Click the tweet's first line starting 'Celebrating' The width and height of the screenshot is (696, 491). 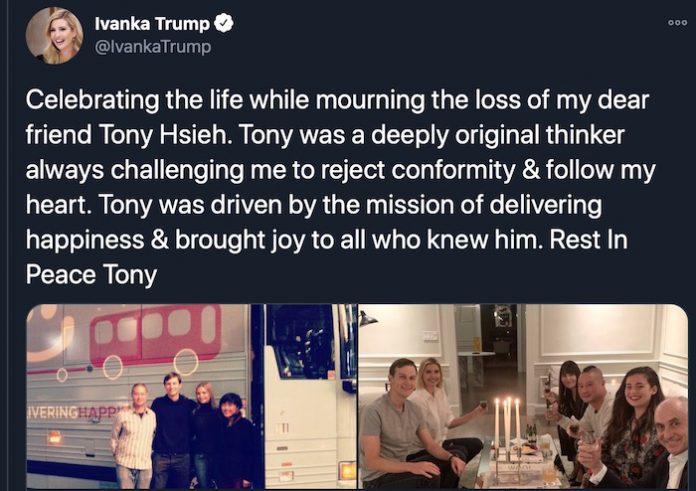coord(337,100)
